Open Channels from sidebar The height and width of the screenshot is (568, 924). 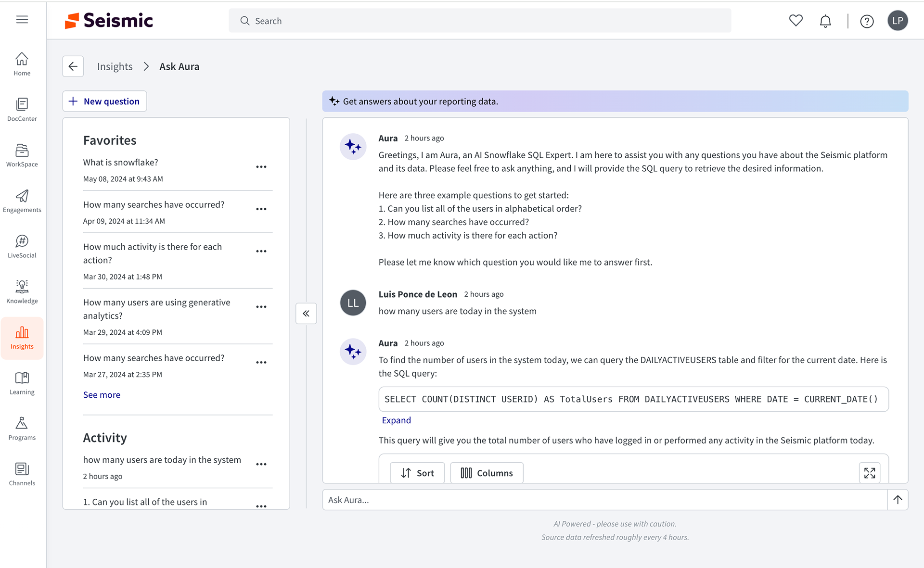coord(22,474)
